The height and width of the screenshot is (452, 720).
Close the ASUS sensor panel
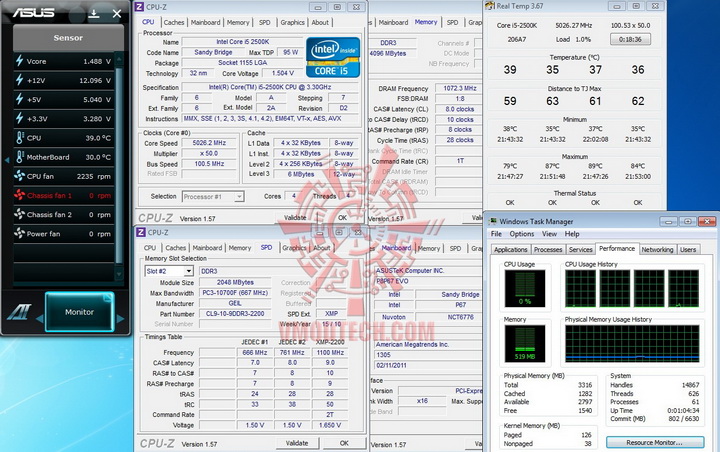click(x=117, y=14)
